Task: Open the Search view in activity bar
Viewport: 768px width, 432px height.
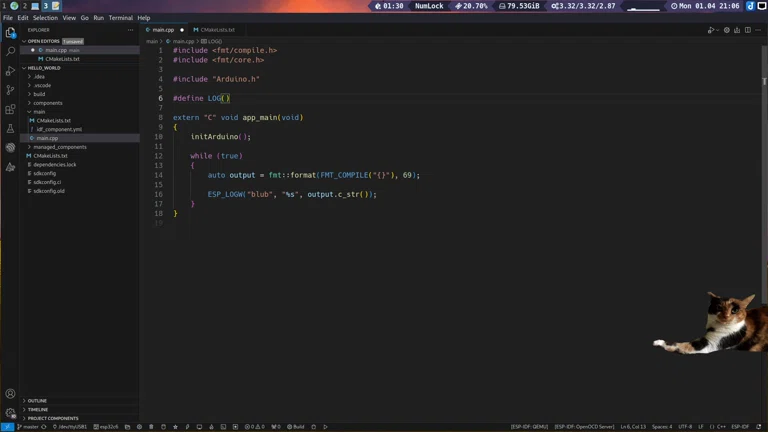Action: pyautogui.click(x=11, y=51)
